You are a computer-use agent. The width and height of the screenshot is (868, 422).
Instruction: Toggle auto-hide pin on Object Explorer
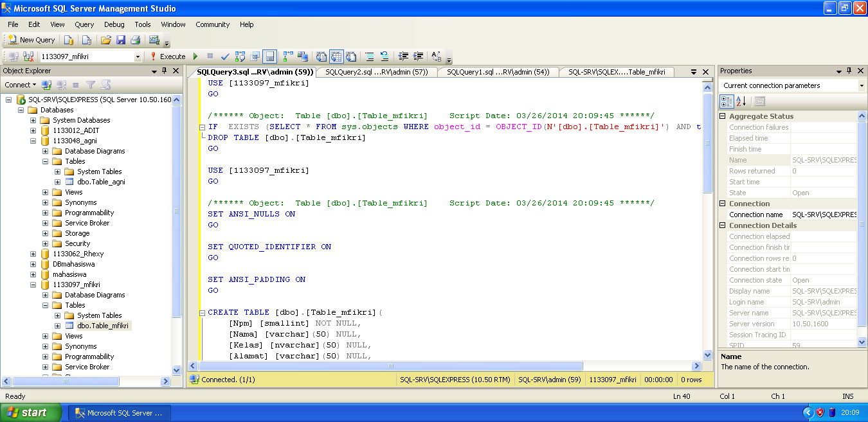pos(165,71)
